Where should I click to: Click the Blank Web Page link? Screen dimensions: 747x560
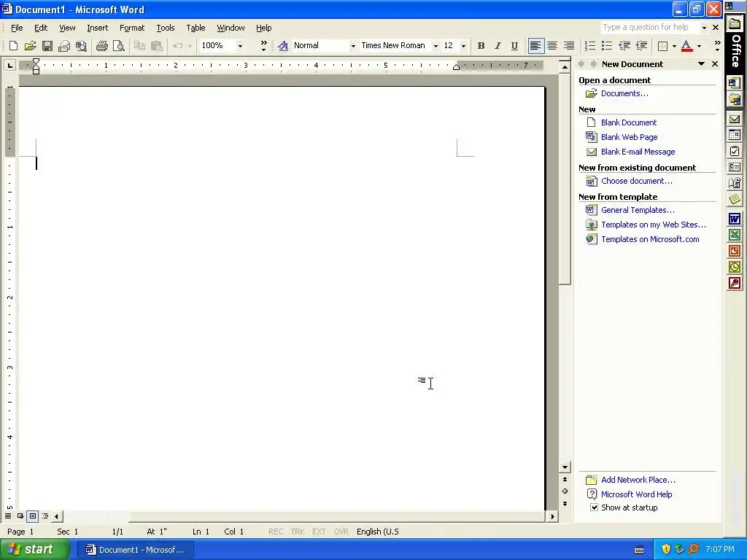point(629,137)
